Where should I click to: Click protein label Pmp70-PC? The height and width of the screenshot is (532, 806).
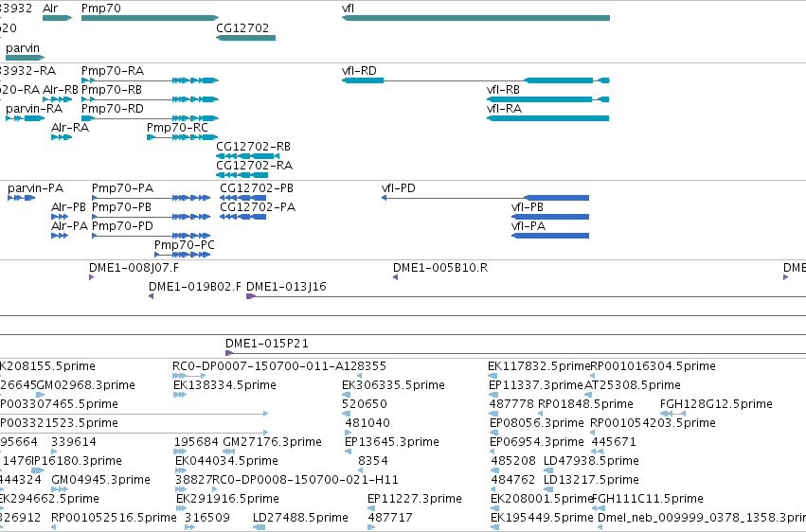coord(185,245)
